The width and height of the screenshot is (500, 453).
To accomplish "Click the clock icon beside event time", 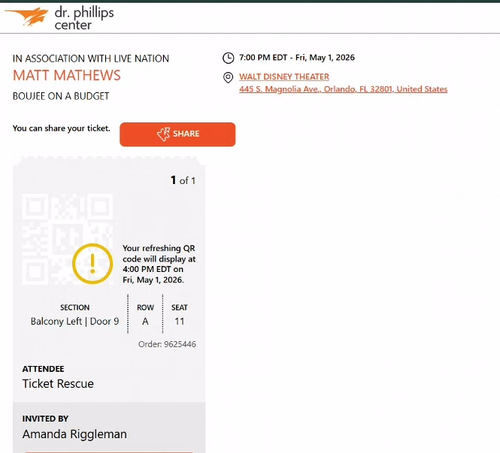I will coord(228,58).
